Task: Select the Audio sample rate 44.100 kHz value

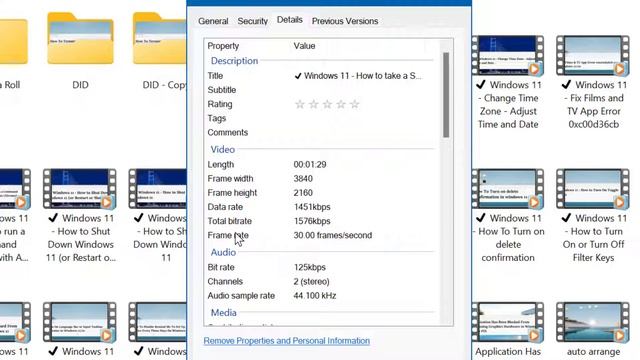Action: (315, 296)
